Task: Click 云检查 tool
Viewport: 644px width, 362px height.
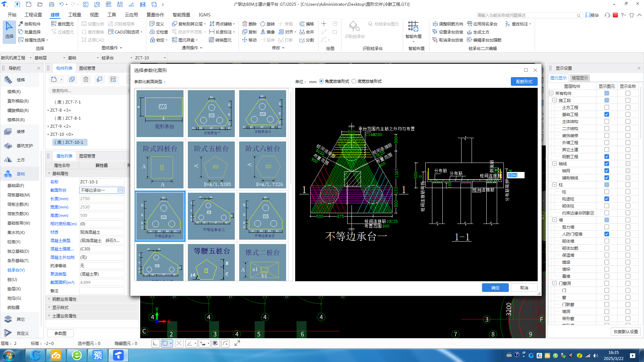Action: [159, 32]
